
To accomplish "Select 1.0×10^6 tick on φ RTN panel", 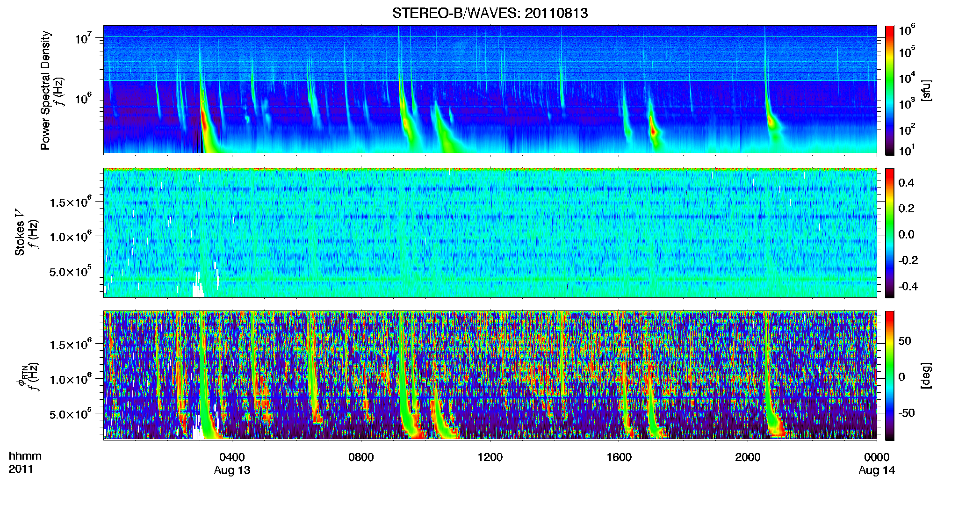I will tap(71, 379).
